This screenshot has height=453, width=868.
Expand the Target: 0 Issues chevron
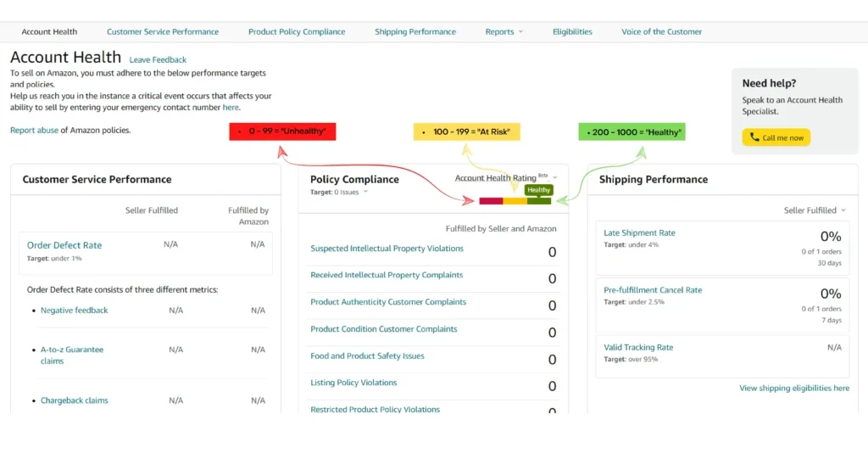[x=365, y=192]
